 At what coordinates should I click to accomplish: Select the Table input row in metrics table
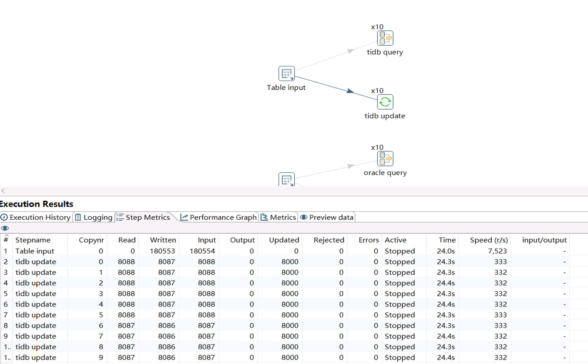[x=35, y=251]
